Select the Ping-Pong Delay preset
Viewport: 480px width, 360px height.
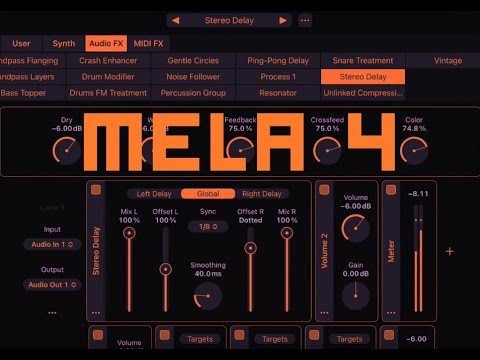(x=278, y=61)
